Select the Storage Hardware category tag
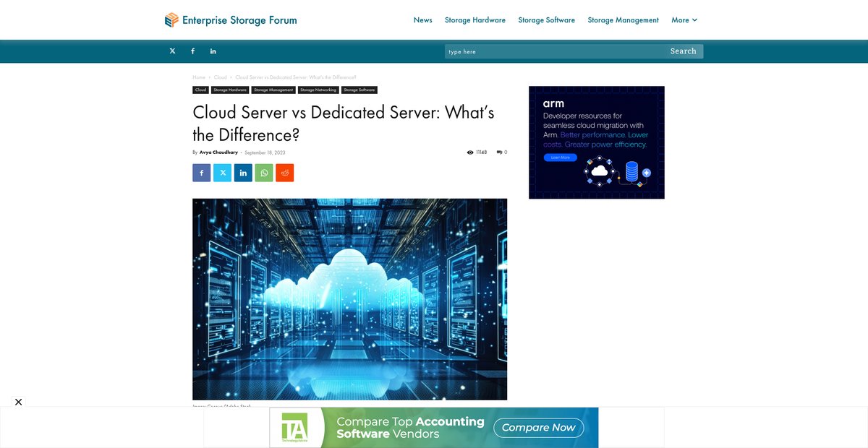The height and width of the screenshot is (448, 868). coord(230,90)
